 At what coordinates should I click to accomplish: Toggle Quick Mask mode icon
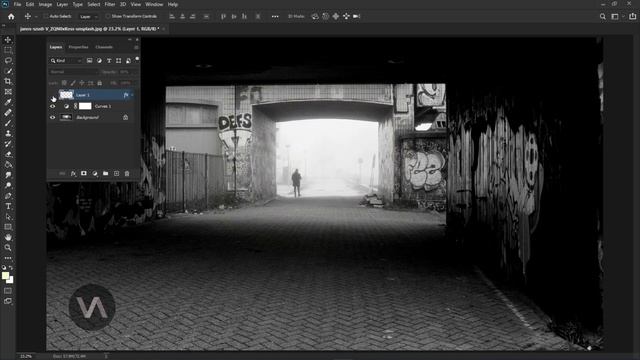tap(8, 291)
